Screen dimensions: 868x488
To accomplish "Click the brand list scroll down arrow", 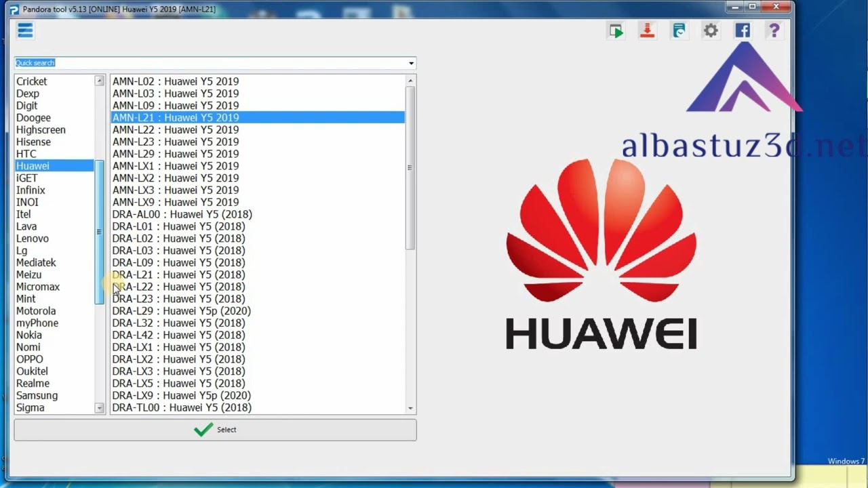I will pos(100,408).
